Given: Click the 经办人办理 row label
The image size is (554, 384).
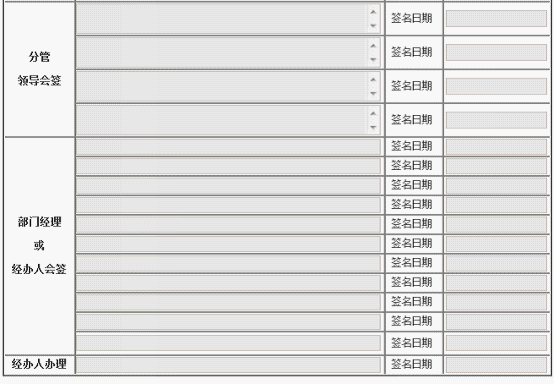Looking at the screenshot, I should point(39,364).
